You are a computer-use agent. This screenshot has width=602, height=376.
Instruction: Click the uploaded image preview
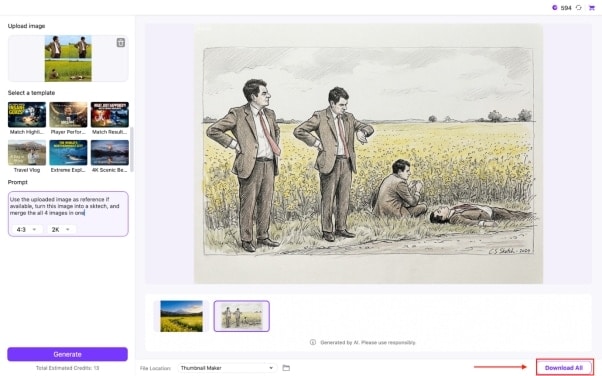pyautogui.click(x=68, y=58)
